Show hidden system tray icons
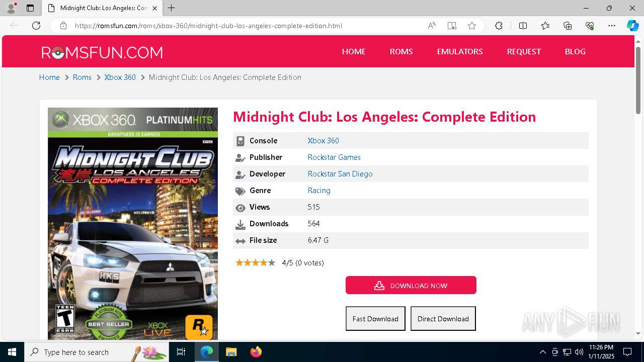This screenshot has width=644, height=362. tap(542, 352)
